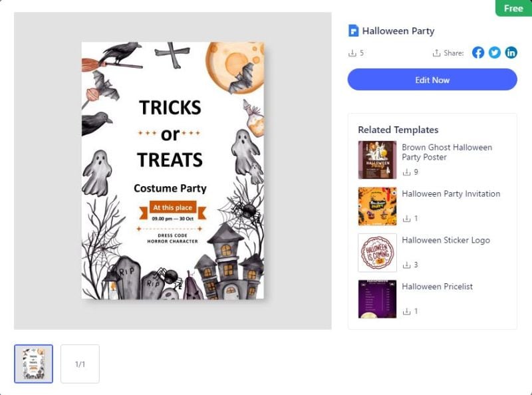Open Halloween Sticker Logo template link
This screenshot has height=395, width=532.
click(x=446, y=240)
